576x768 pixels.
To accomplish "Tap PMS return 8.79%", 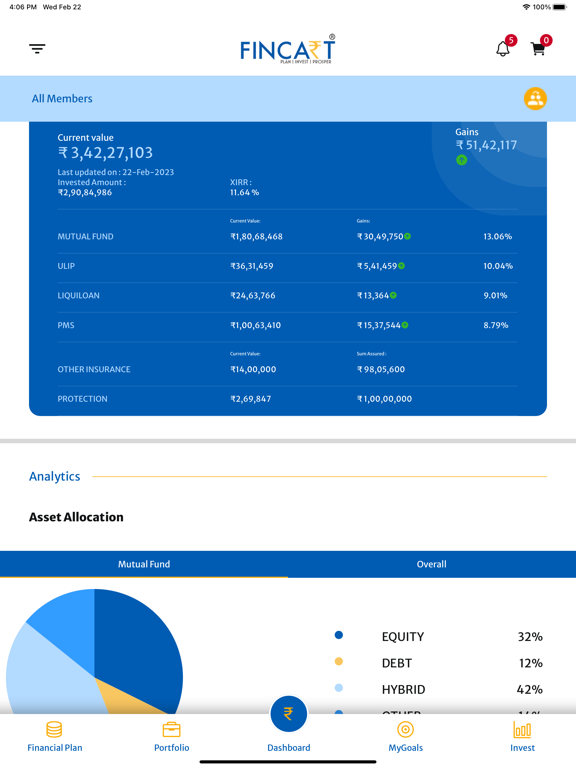I will point(496,325).
